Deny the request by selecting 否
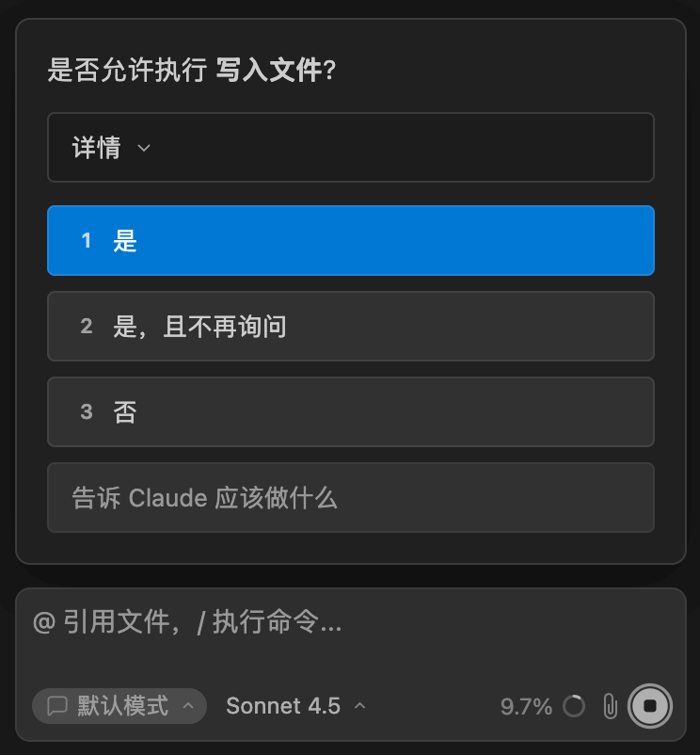 coord(350,412)
